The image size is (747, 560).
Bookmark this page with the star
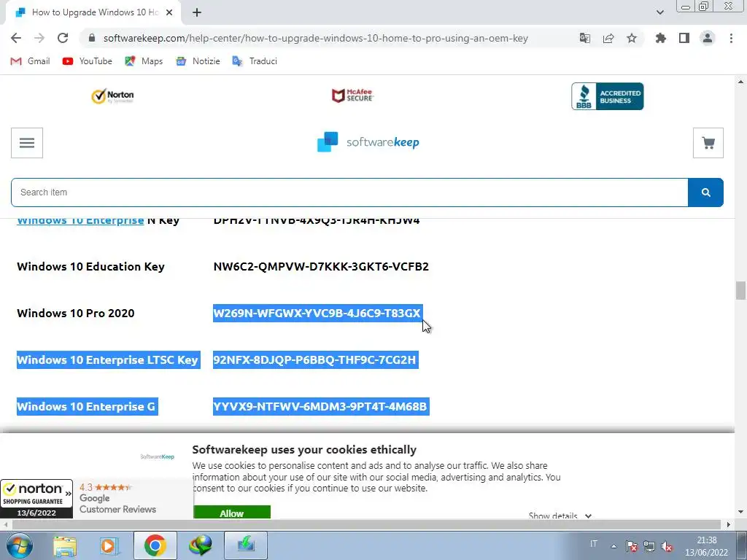[x=632, y=38]
